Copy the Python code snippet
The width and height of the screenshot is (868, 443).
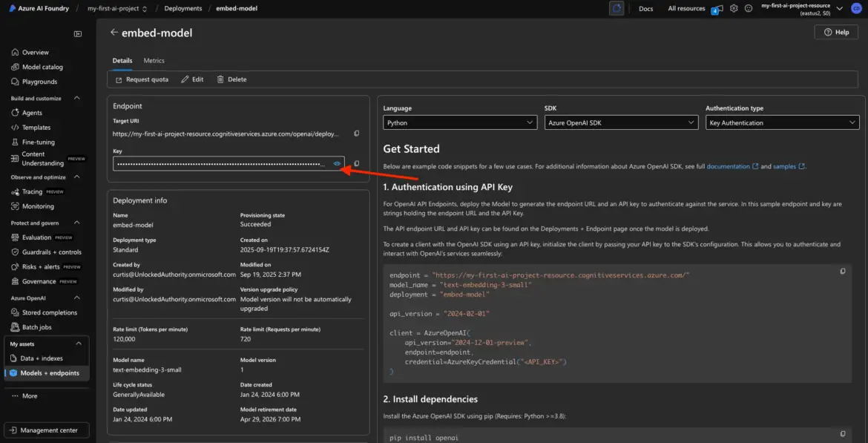point(842,272)
